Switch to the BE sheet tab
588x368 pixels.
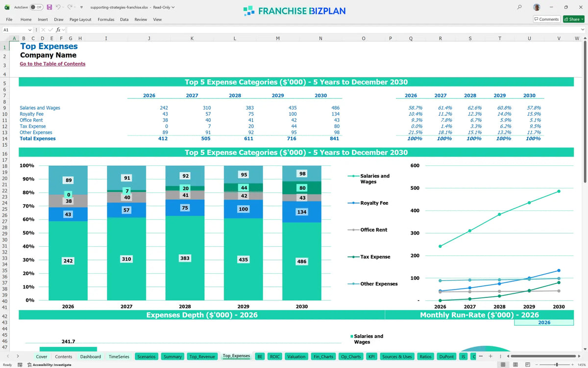tap(260, 357)
